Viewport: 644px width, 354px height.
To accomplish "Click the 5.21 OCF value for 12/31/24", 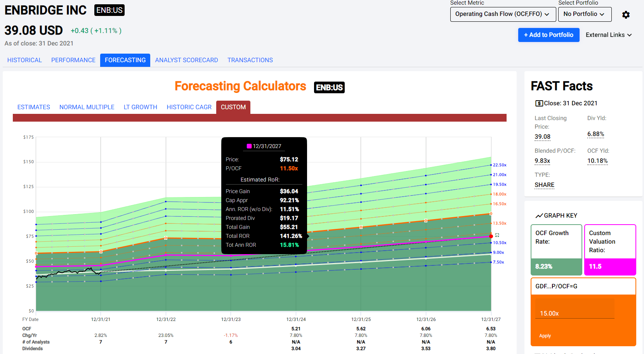I will click(296, 329).
